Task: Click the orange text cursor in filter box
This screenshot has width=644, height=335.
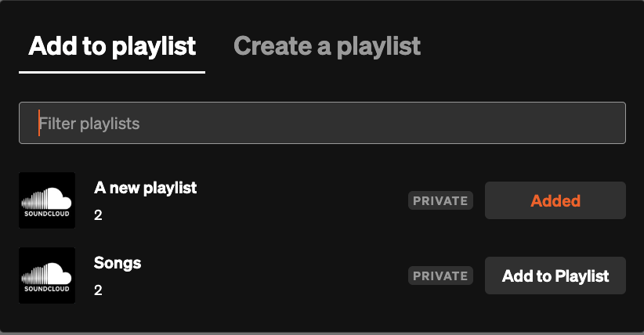Action: pos(39,123)
